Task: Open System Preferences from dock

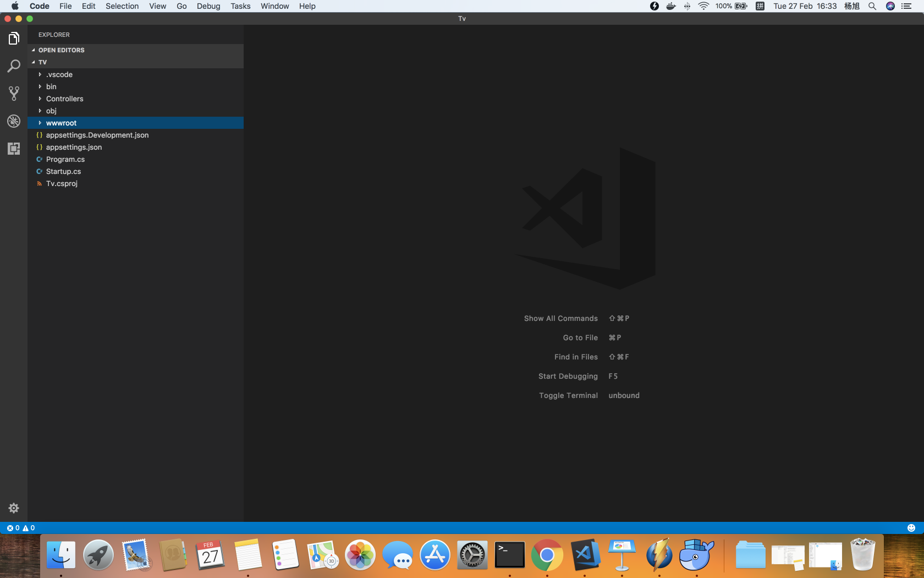Action: click(472, 555)
